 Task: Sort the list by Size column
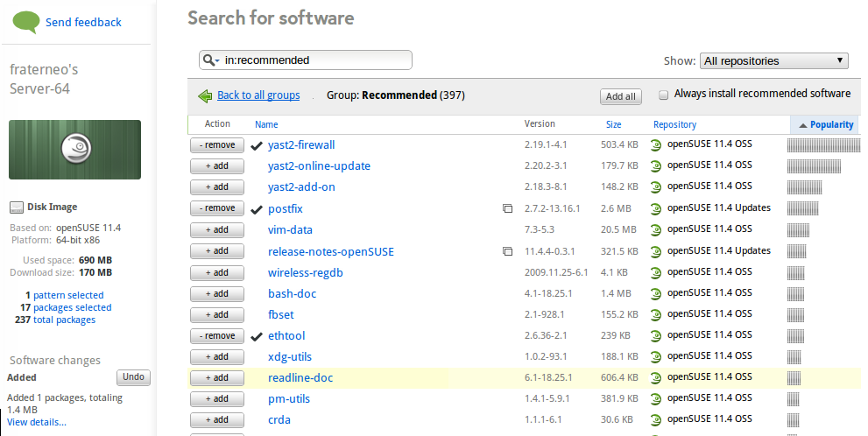point(613,124)
